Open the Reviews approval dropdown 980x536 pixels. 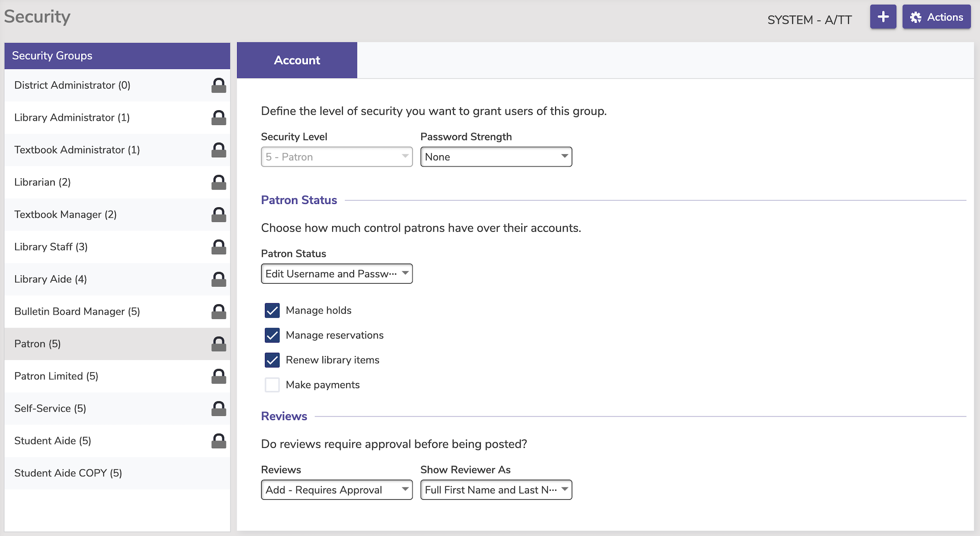pyautogui.click(x=337, y=490)
